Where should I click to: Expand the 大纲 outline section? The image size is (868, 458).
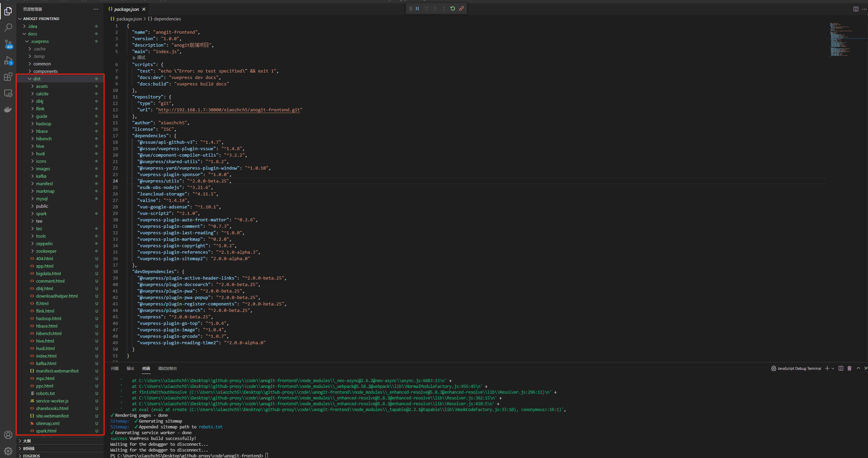click(x=60, y=441)
